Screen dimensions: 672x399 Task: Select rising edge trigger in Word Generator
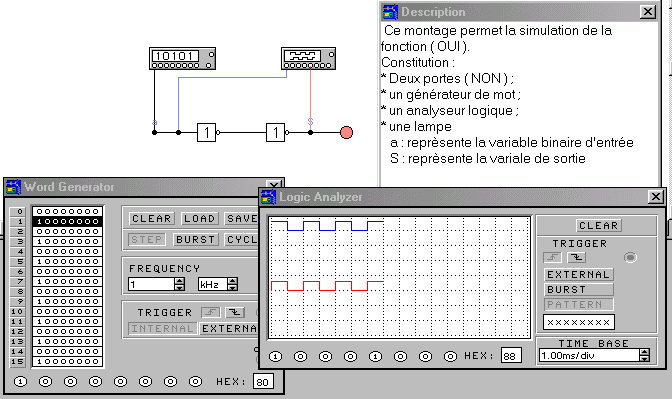point(210,312)
